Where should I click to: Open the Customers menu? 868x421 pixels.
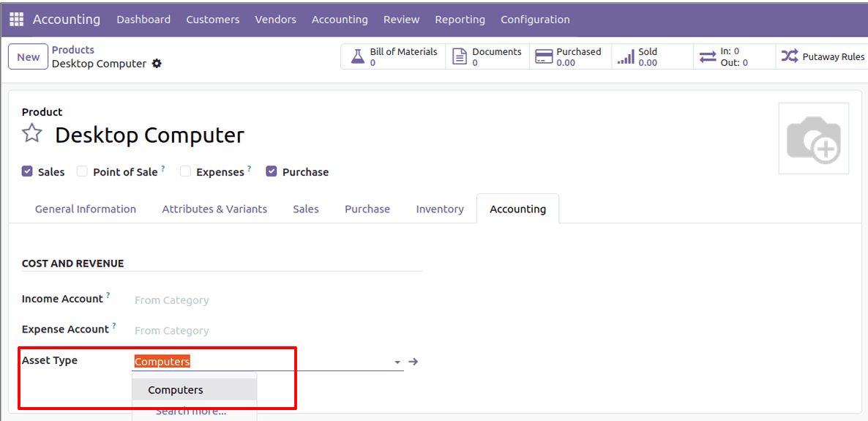coord(212,19)
